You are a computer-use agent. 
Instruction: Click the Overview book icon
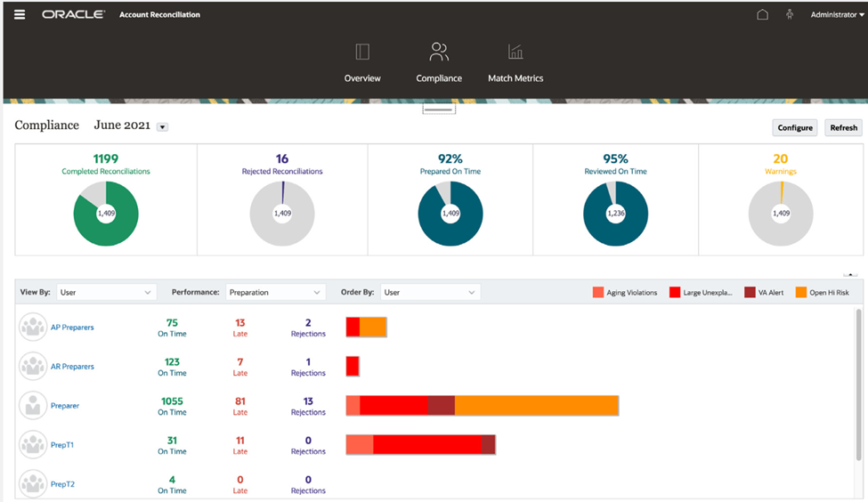362,52
